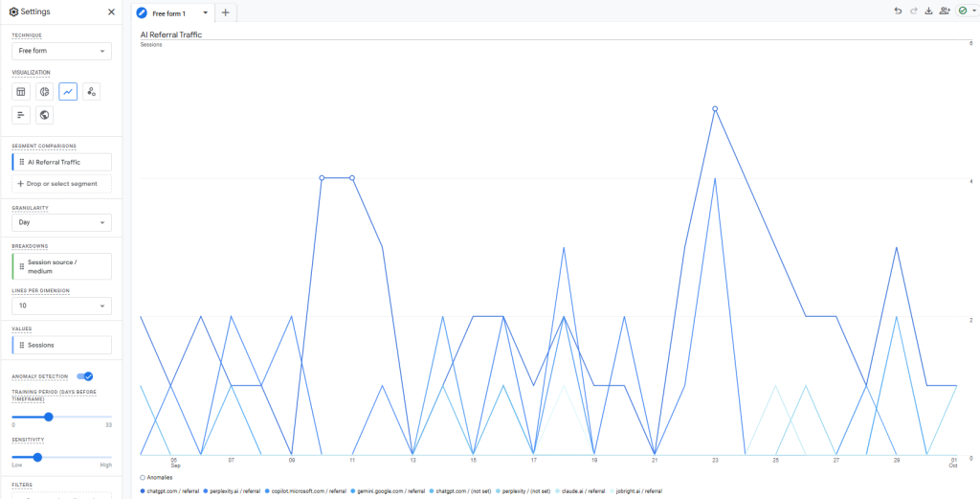
Task: Expand the data quality indicator dropdown arrow
Action: [973, 11]
